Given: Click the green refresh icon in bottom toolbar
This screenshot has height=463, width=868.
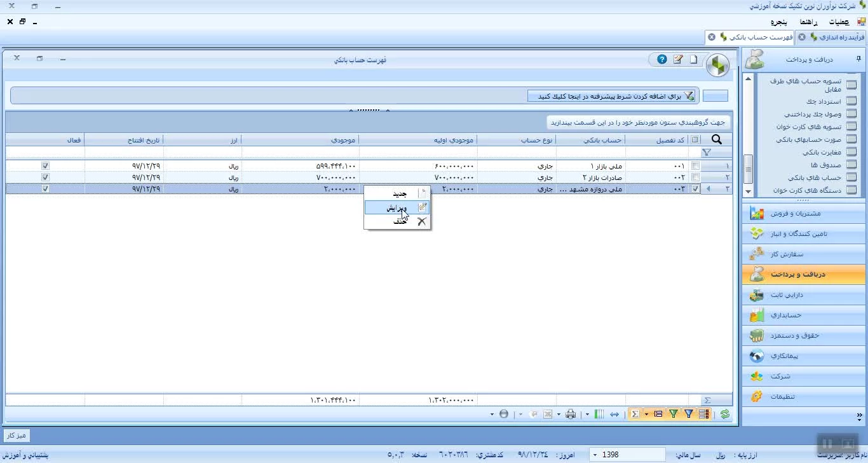Looking at the screenshot, I should (x=725, y=414).
